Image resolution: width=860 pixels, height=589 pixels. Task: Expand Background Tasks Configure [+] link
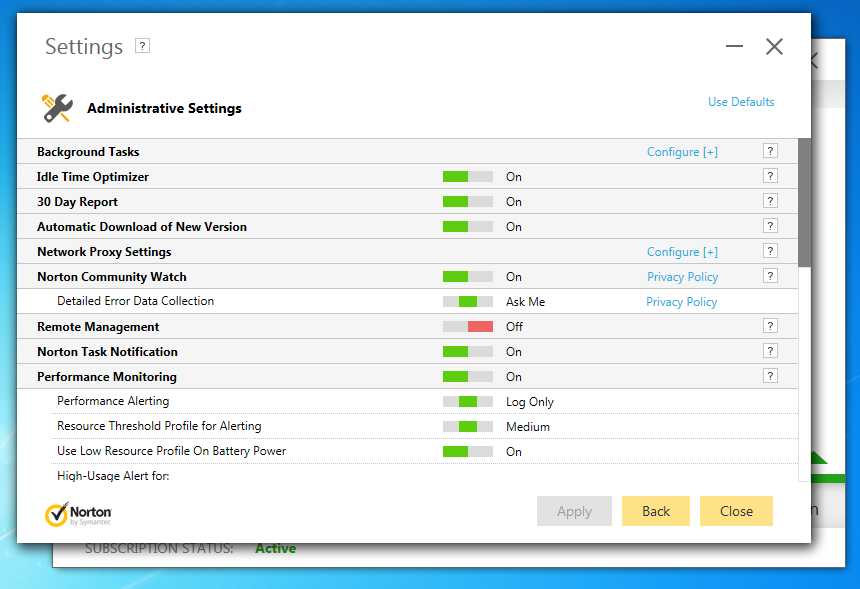682,152
